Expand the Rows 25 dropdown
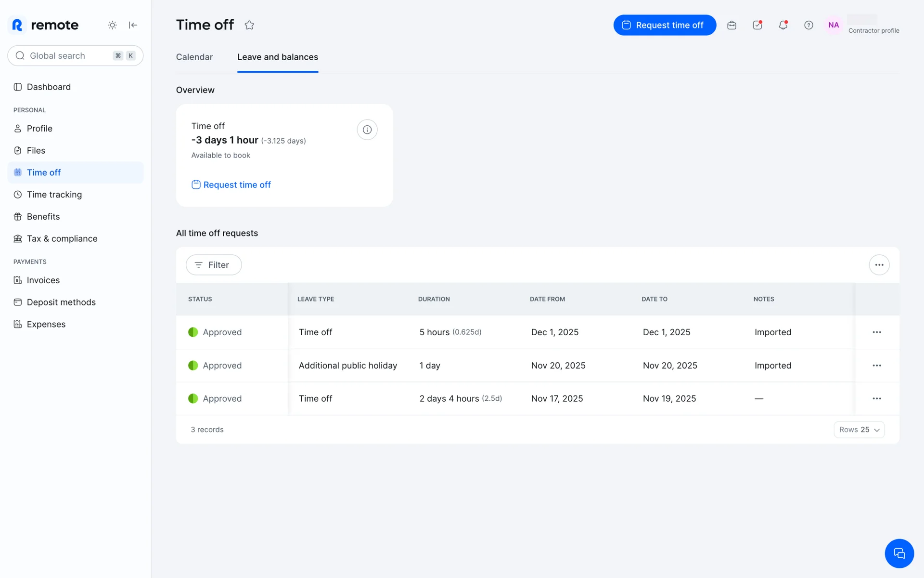The width and height of the screenshot is (924, 578). tap(859, 430)
